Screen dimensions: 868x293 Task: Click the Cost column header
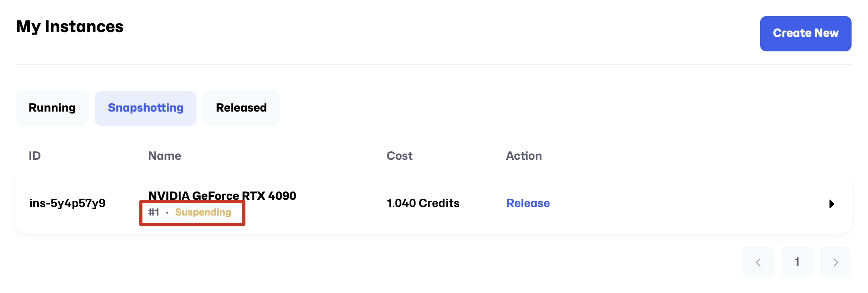[x=399, y=156]
